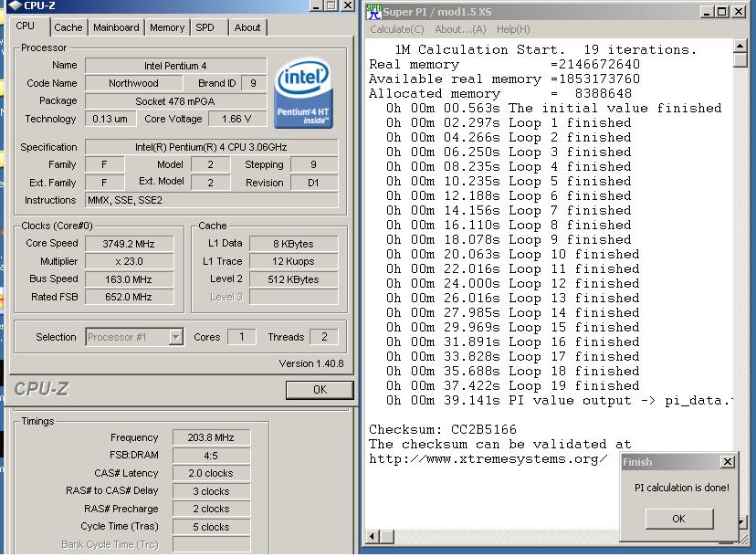Click the Threads value field
The width and height of the screenshot is (756, 557).
tap(324, 337)
